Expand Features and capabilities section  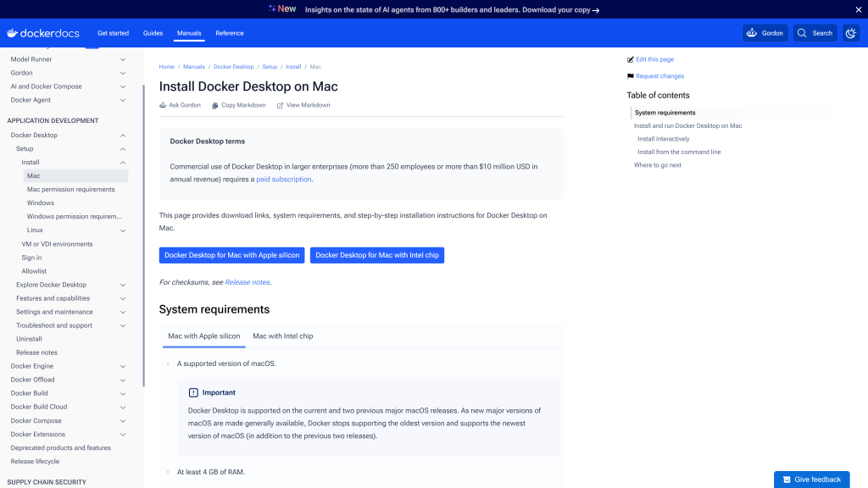[x=123, y=298]
